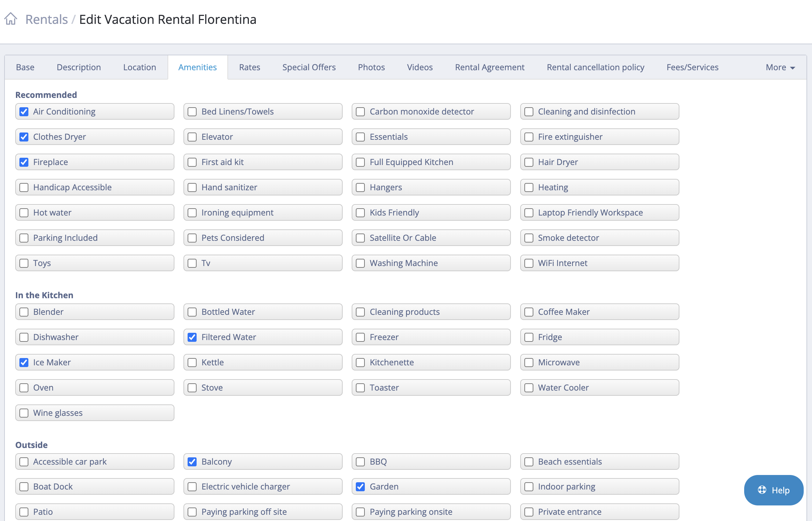812x521 pixels.
Task: Open the Location tab
Action: 139,67
